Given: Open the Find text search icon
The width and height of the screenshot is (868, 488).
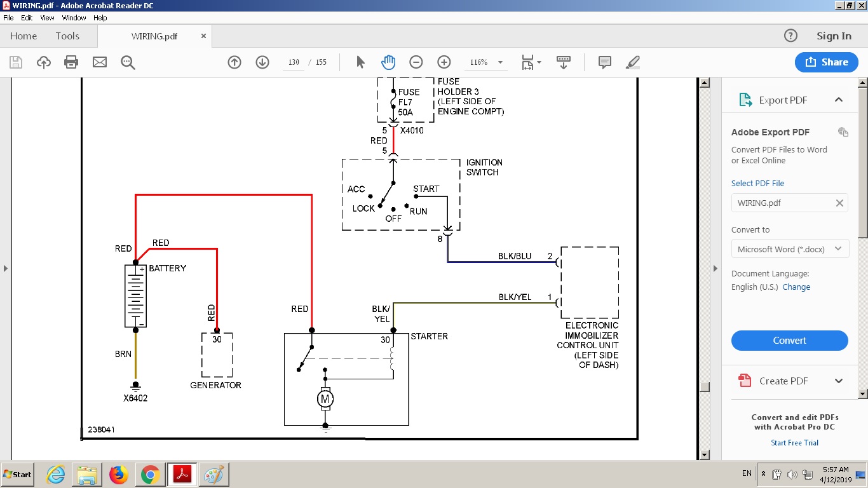Looking at the screenshot, I should point(128,62).
